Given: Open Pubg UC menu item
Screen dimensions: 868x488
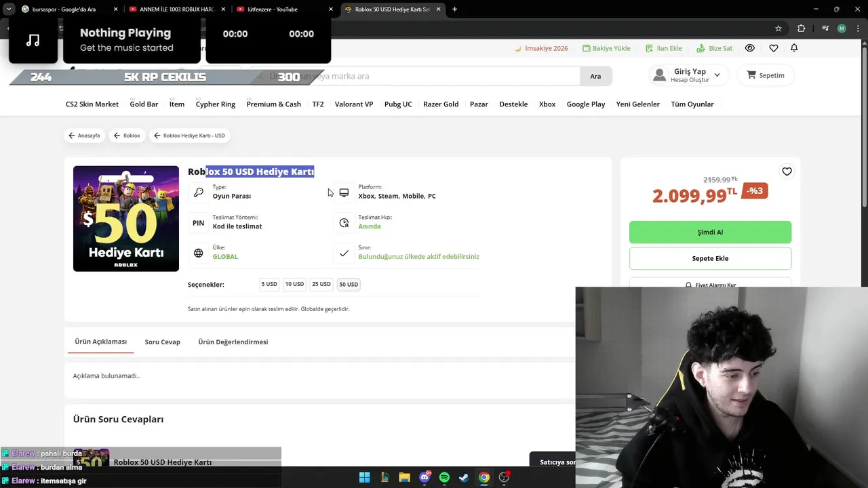Looking at the screenshot, I should [398, 104].
